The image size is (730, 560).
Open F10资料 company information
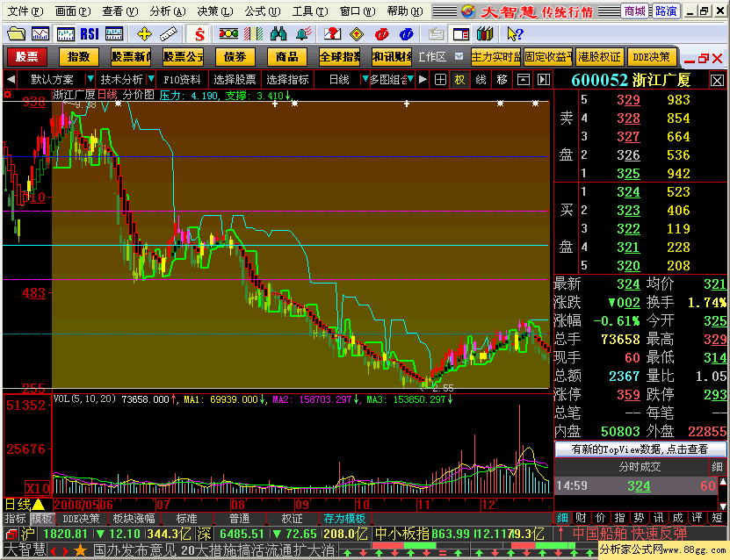pyautogui.click(x=182, y=80)
